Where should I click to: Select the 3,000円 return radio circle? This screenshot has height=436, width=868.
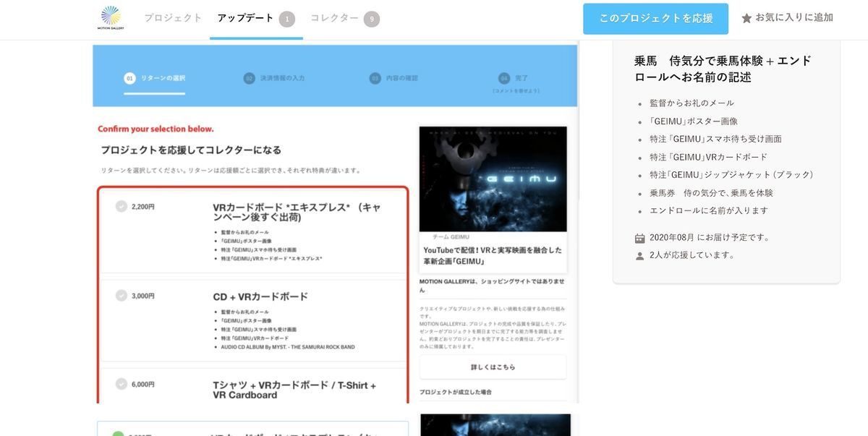click(x=122, y=295)
